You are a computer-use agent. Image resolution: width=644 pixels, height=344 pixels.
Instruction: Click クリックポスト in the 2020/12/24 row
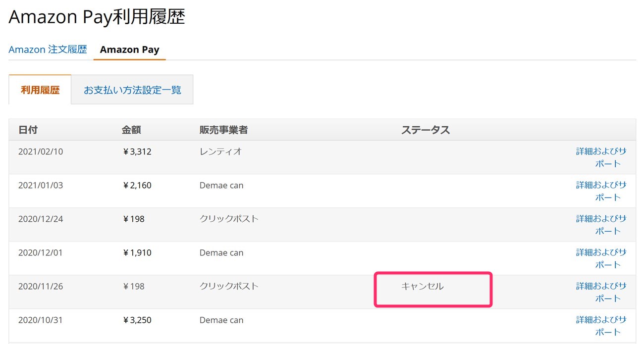(x=229, y=219)
